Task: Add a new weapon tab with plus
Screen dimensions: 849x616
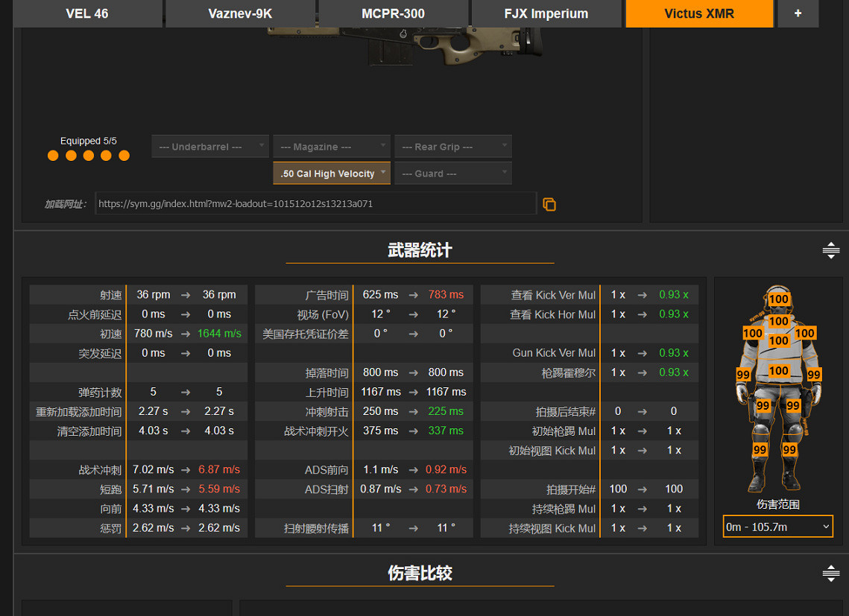Action: pyautogui.click(x=798, y=13)
